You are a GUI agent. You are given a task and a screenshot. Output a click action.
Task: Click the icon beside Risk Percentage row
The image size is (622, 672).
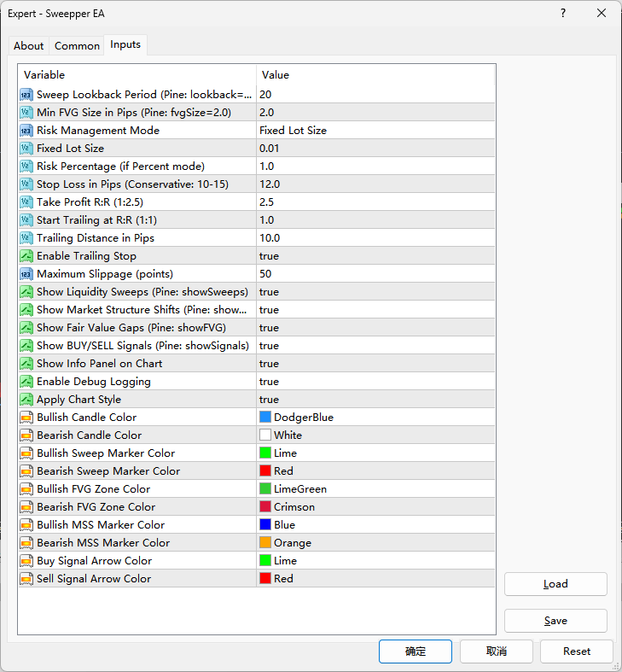click(x=26, y=167)
